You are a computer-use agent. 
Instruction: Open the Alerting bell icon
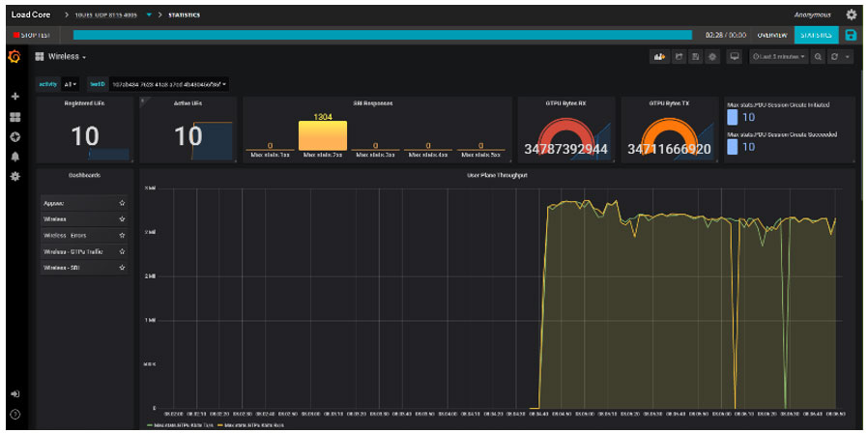(x=14, y=157)
